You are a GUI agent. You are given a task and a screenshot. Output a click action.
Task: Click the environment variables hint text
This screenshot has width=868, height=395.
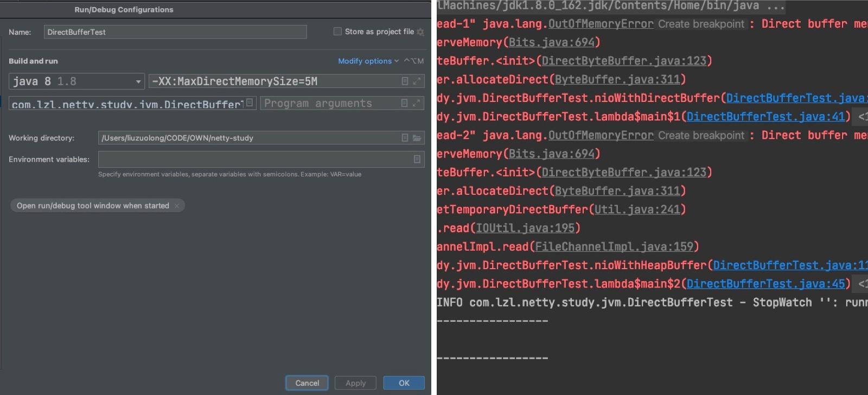coord(229,175)
